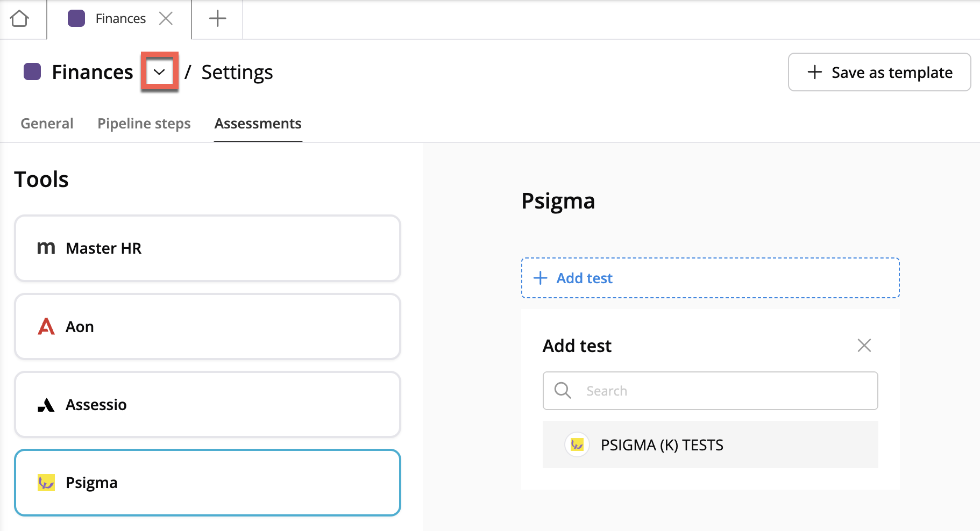The width and height of the screenshot is (980, 531).
Task: Click Save as template button
Action: [879, 72]
